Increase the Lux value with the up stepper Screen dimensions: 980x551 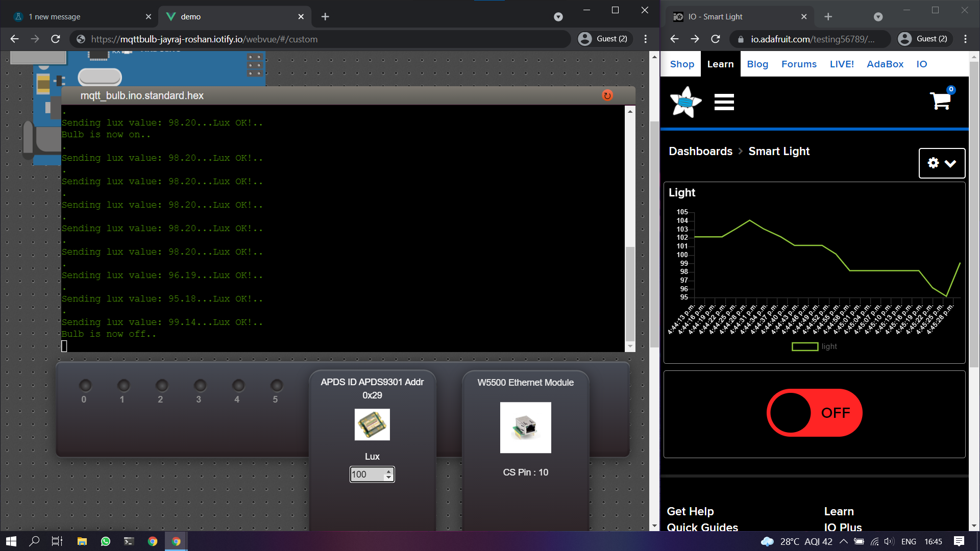[x=388, y=471]
